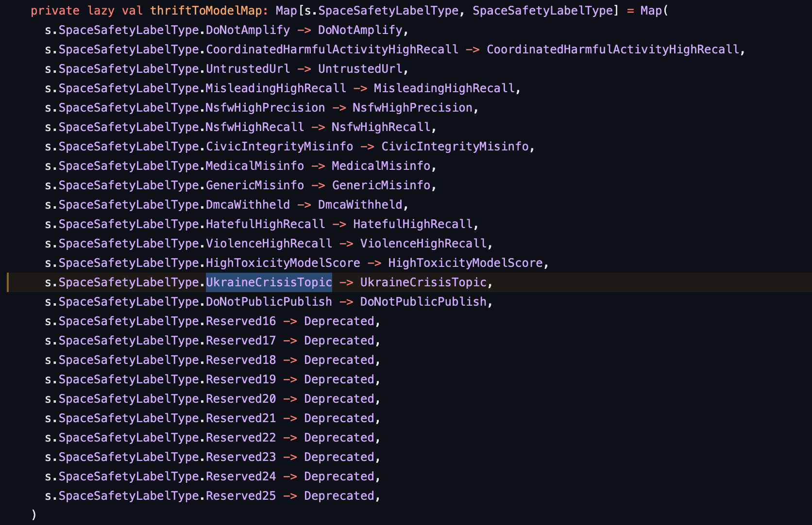Click the equals sign in the declaration
Image resolution: width=812 pixels, height=525 pixels.
tap(630, 11)
